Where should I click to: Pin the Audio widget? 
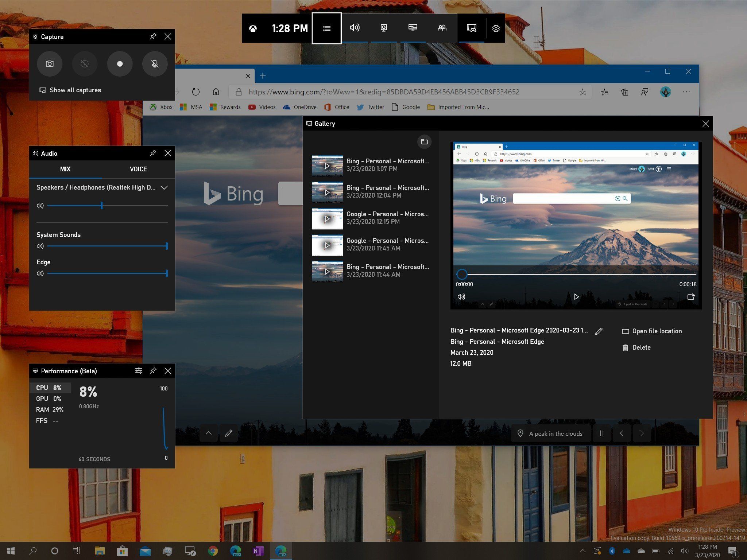[153, 153]
